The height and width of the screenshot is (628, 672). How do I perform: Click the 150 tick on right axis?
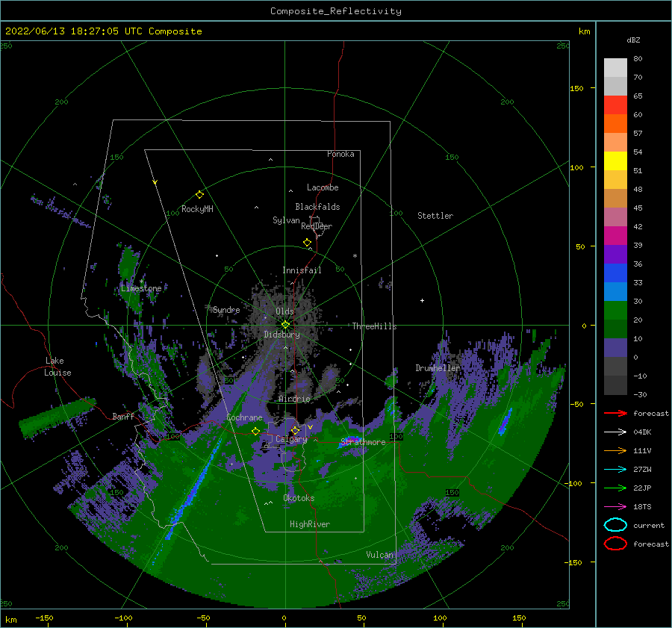(576, 88)
